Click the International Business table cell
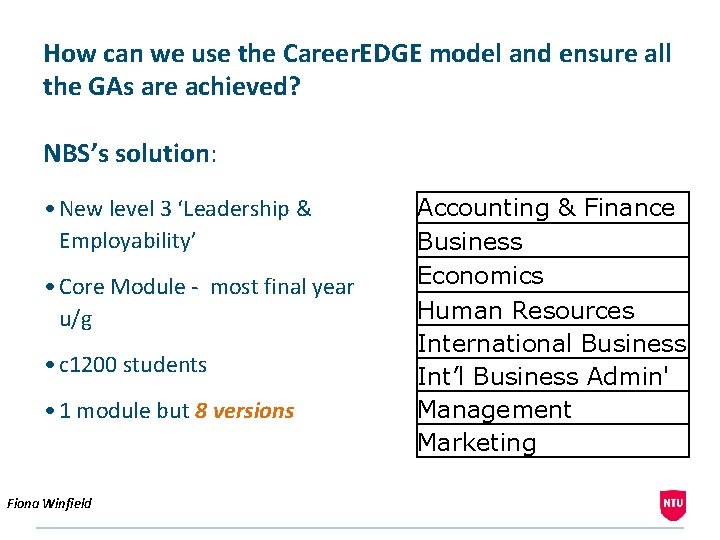 (551, 343)
